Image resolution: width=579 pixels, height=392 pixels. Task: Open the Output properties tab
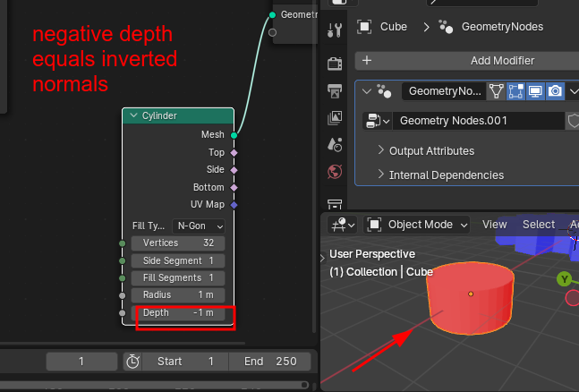336,89
